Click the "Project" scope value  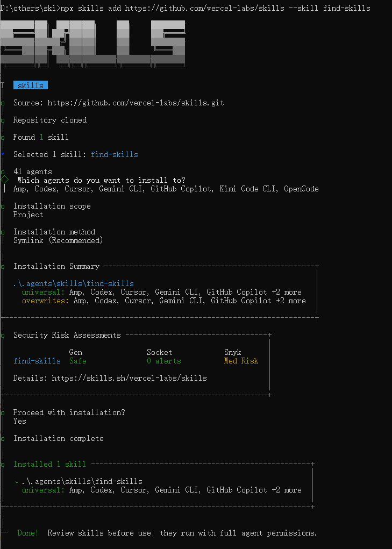point(28,215)
